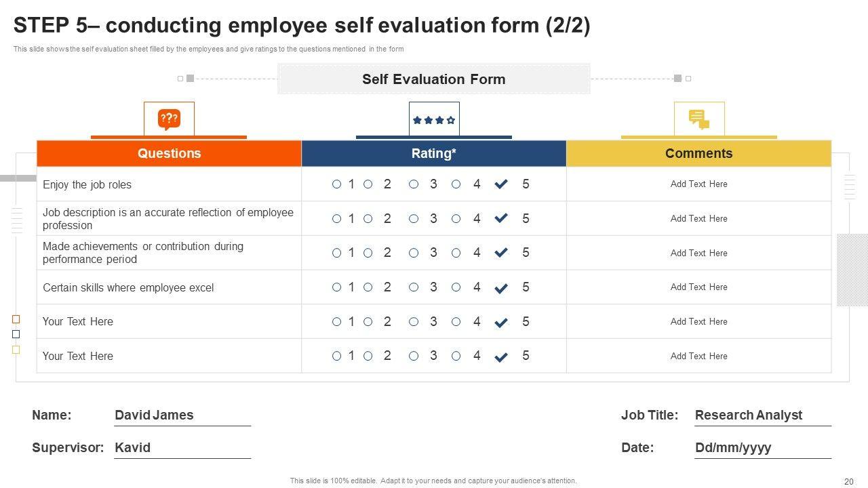Click the blue 'Rating*' column header
868x488 pixels.
pyautogui.click(x=434, y=153)
